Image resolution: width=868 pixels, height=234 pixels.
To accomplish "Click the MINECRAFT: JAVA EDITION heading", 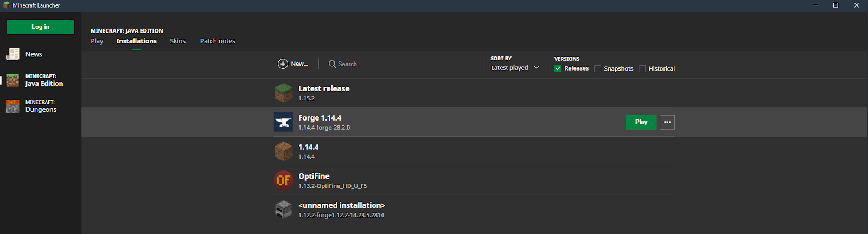I will (127, 31).
